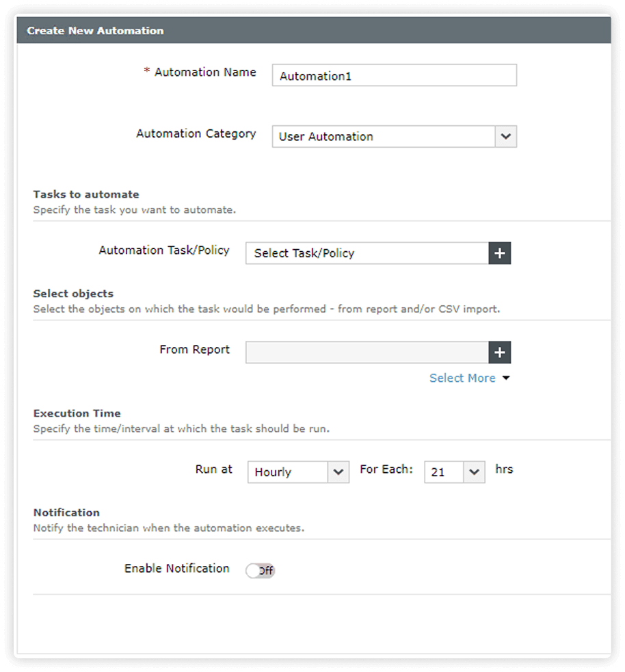Focus the Automation Name text field
Image resolution: width=625 pixels, height=672 pixels.
[394, 75]
